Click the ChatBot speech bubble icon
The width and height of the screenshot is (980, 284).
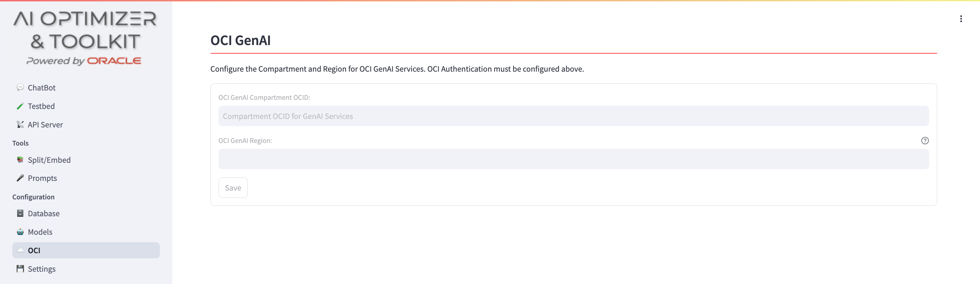pyautogui.click(x=20, y=88)
